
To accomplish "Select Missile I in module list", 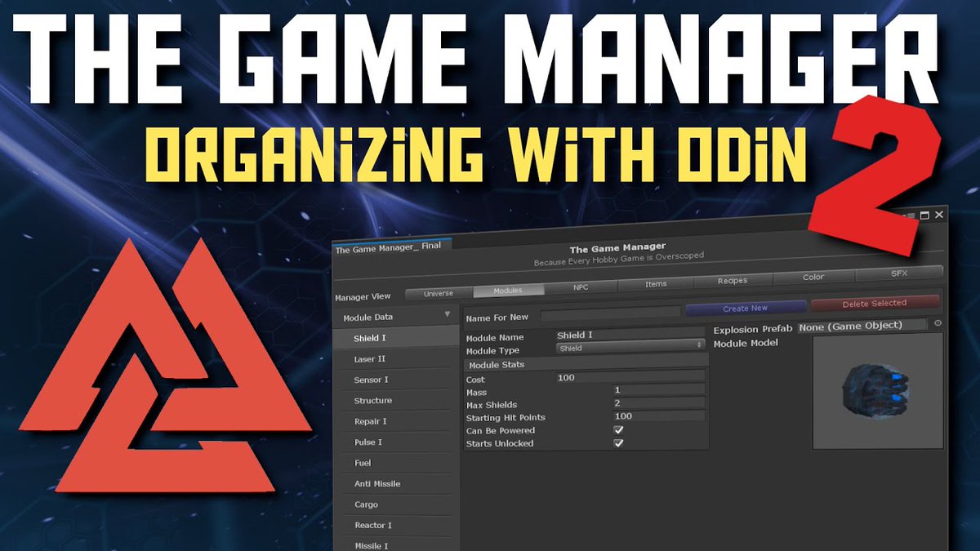I will click(398, 545).
